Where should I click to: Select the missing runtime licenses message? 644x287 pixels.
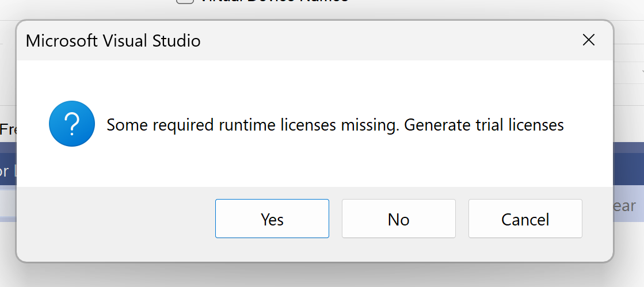(x=335, y=124)
